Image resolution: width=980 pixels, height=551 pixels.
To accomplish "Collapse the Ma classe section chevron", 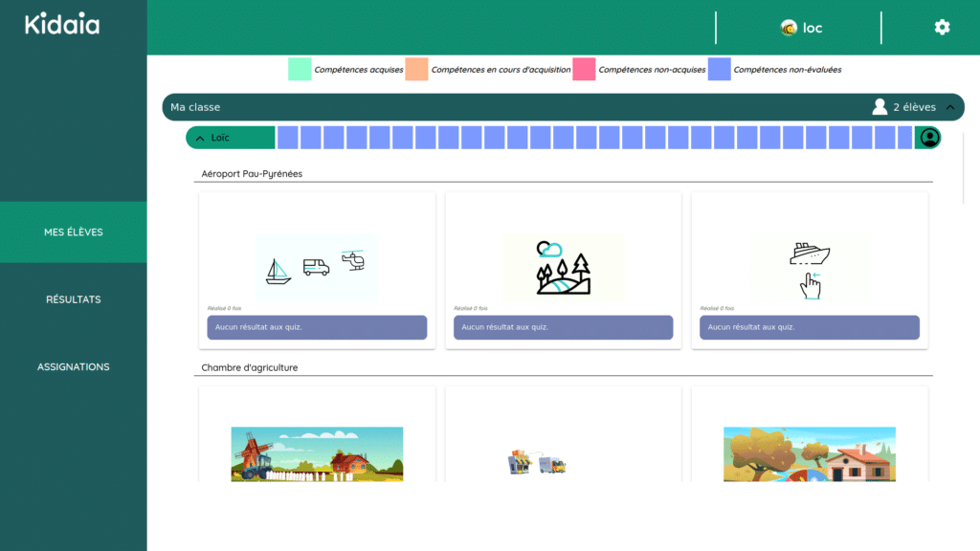I will point(950,107).
